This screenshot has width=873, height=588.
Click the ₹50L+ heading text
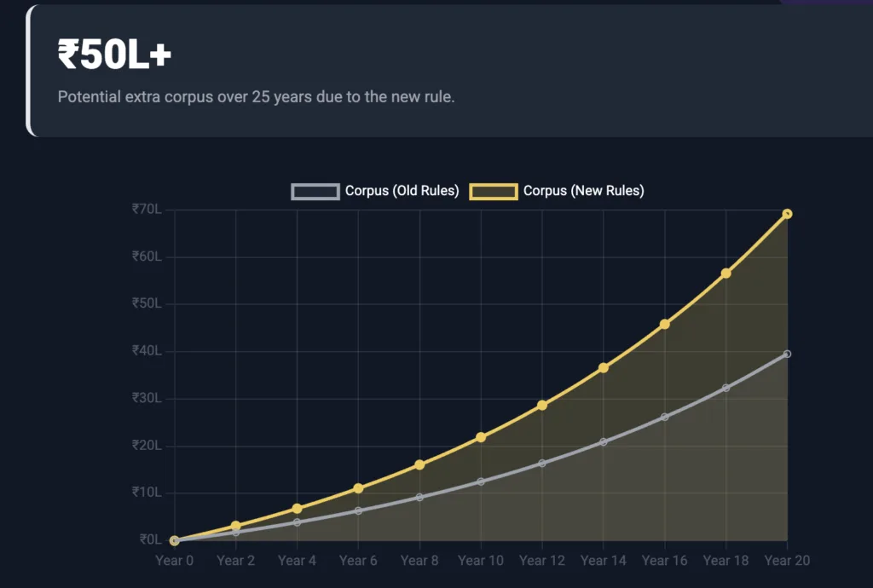[x=114, y=55]
